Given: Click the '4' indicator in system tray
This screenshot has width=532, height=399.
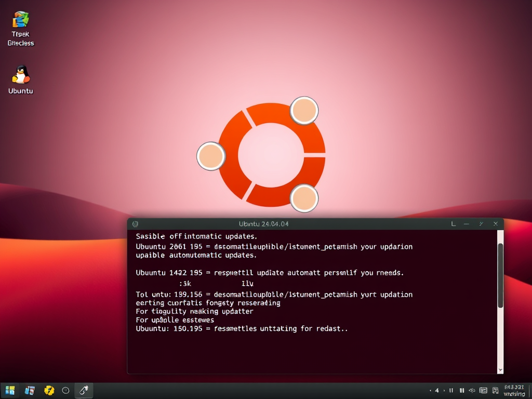Looking at the screenshot, I should click(x=437, y=391).
